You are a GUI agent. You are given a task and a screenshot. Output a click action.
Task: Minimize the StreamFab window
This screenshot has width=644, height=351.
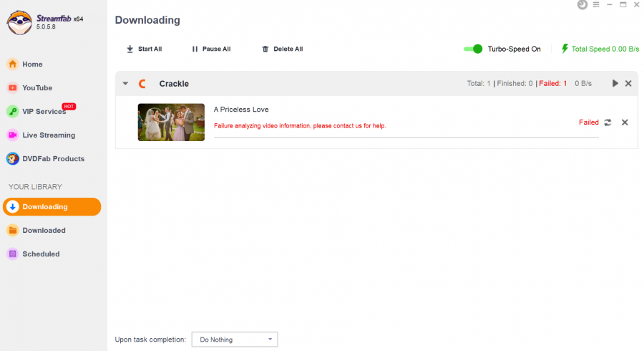pos(610,4)
